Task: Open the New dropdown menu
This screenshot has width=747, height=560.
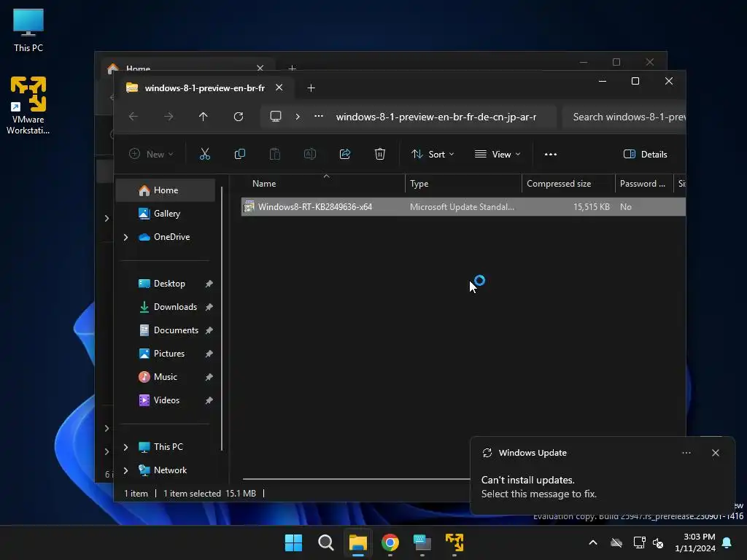Action: pos(152,155)
